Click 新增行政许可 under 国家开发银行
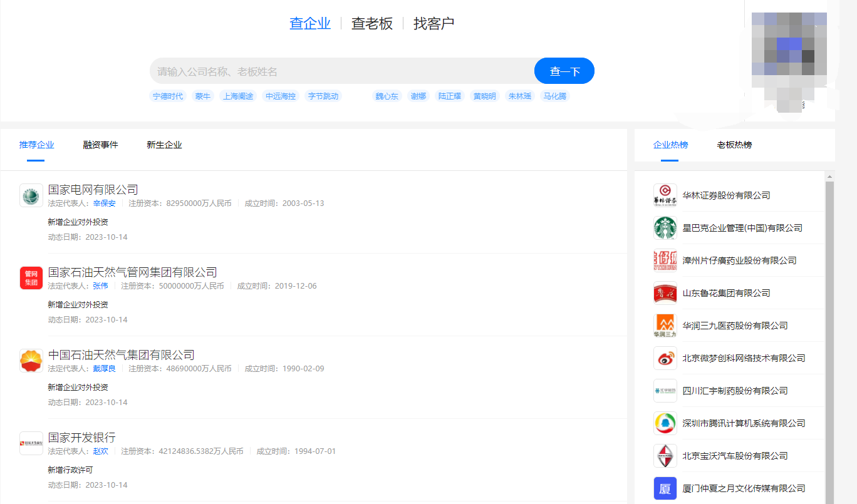This screenshot has height=504, width=857. point(70,470)
